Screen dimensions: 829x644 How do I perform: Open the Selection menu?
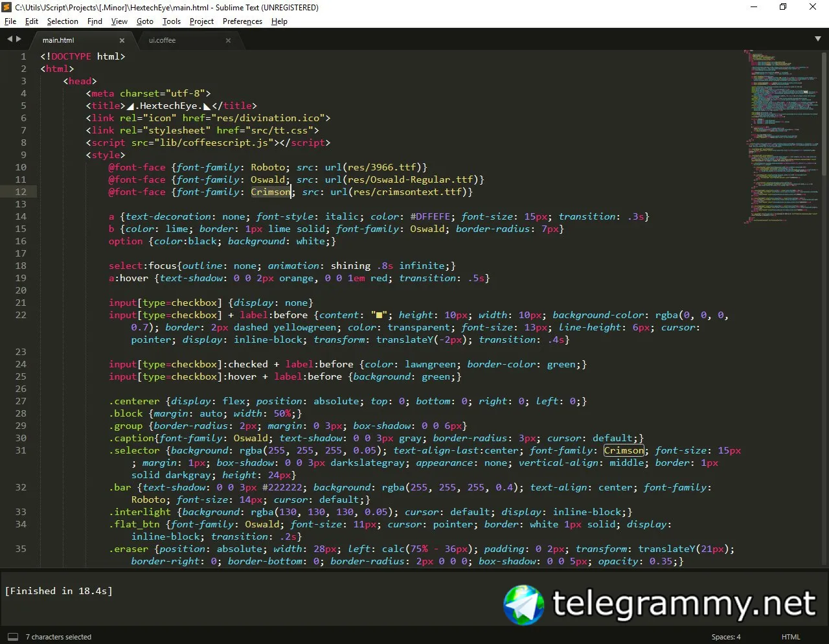point(62,21)
